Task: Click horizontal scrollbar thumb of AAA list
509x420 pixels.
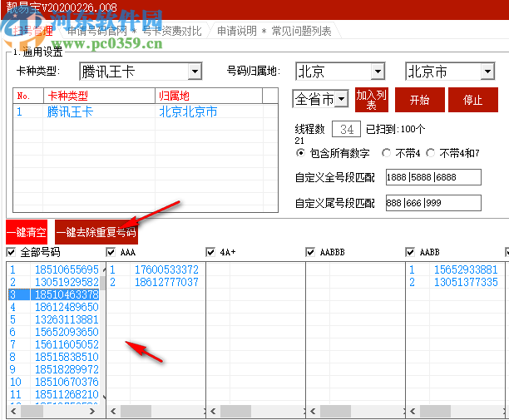Action: tap(136, 411)
